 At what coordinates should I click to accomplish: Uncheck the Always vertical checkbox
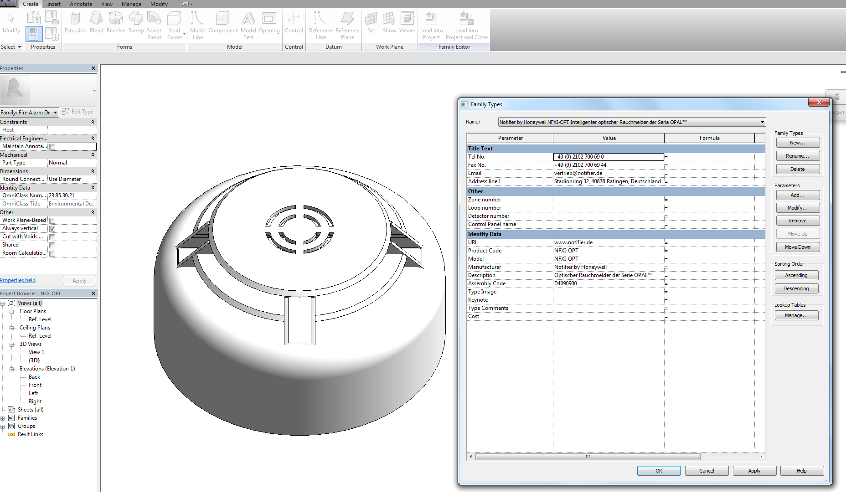click(52, 229)
